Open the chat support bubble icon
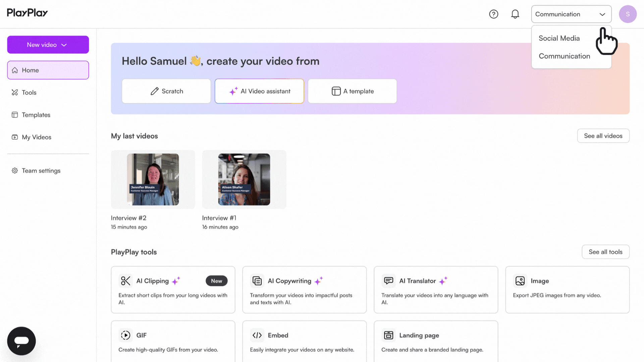 point(21,341)
